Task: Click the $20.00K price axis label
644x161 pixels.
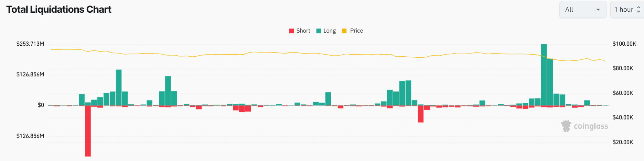Action: (623, 142)
